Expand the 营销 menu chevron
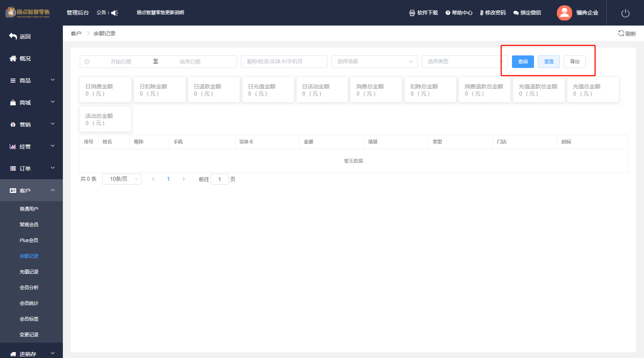The height and width of the screenshot is (358, 644). 53,124
